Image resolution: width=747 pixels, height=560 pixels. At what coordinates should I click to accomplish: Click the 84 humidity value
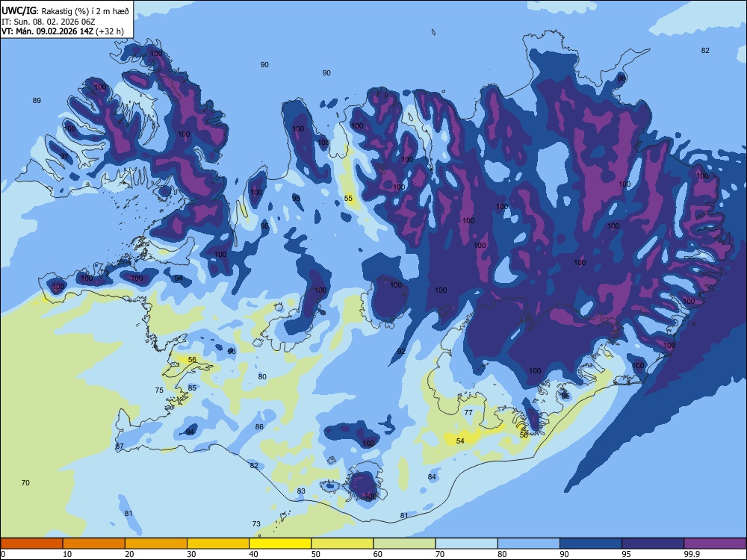coord(432,476)
